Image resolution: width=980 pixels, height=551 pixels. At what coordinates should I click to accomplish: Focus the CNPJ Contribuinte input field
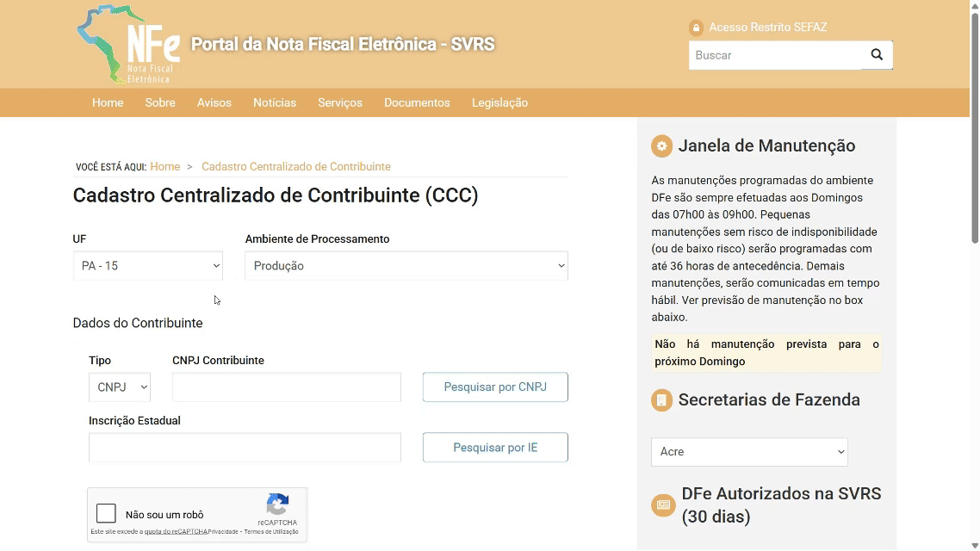coord(286,387)
